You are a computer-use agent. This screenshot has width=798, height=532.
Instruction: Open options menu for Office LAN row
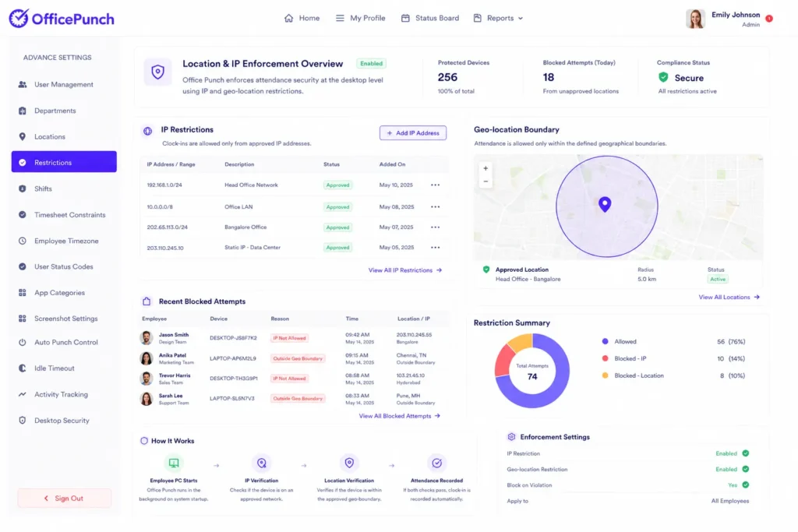click(x=435, y=207)
